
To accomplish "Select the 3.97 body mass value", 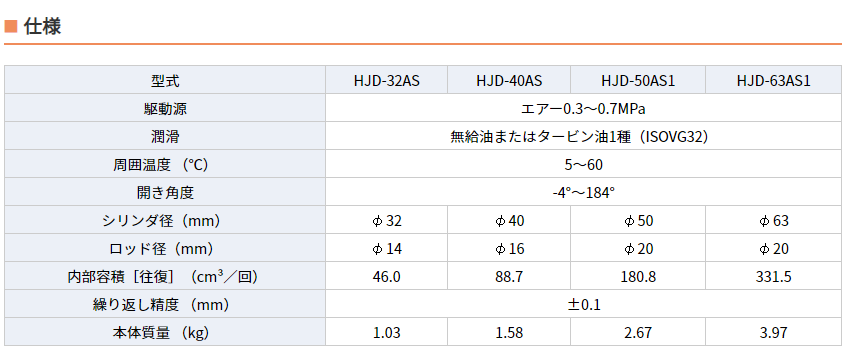I will tap(773, 332).
